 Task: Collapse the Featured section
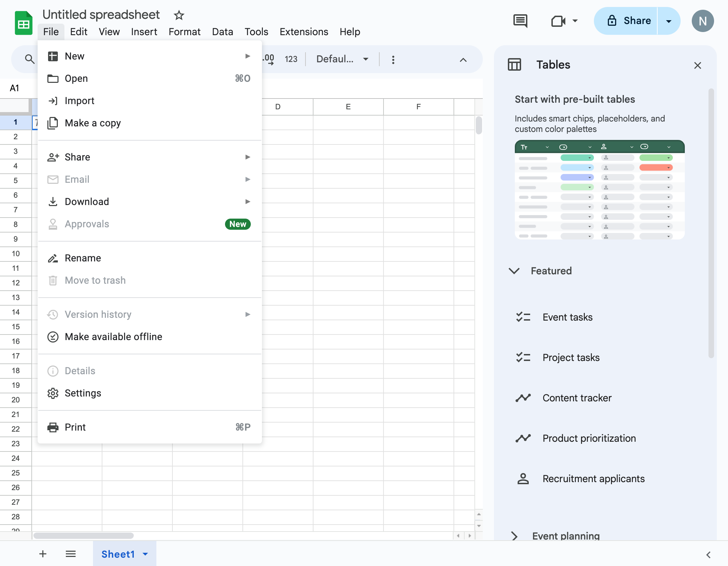tap(514, 271)
